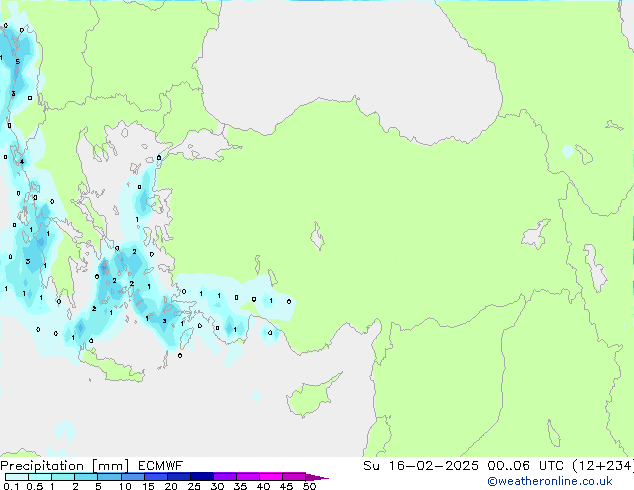
Task: Click the legend label "20"
Action: click(171, 486)
